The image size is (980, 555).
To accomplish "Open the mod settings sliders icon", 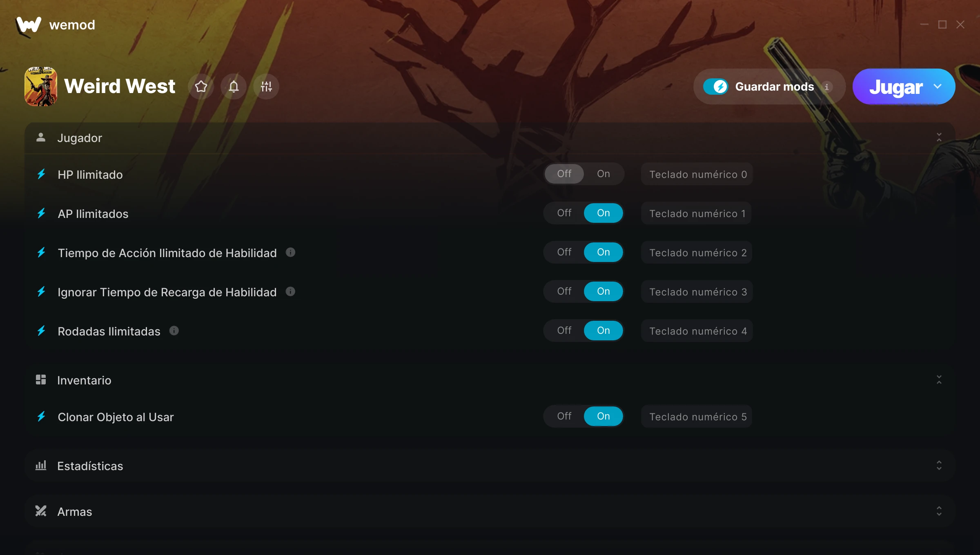I will click(x=266, y=87).
